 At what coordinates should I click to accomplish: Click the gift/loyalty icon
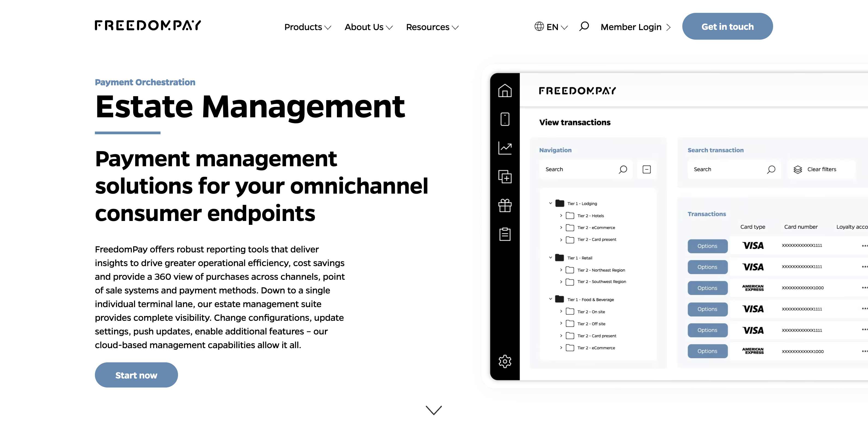[505, 203]
